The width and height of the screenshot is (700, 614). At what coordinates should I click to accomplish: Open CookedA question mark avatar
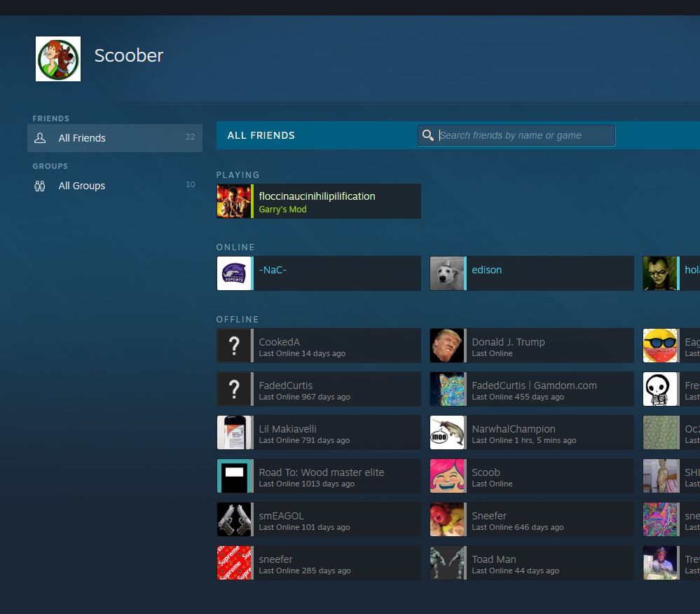[x=233, y=346]
